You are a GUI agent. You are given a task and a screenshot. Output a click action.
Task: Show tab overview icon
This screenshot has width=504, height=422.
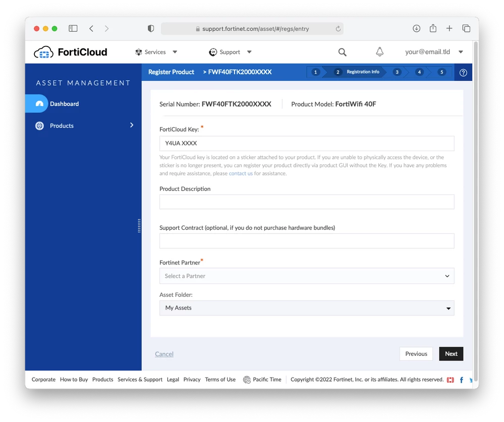(x=466, y=29)
